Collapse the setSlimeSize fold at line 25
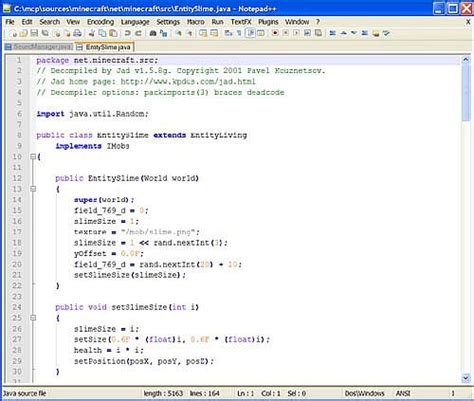Image resolution: width=474 pixels, height=401 pixels. click(x=33, y=318)
